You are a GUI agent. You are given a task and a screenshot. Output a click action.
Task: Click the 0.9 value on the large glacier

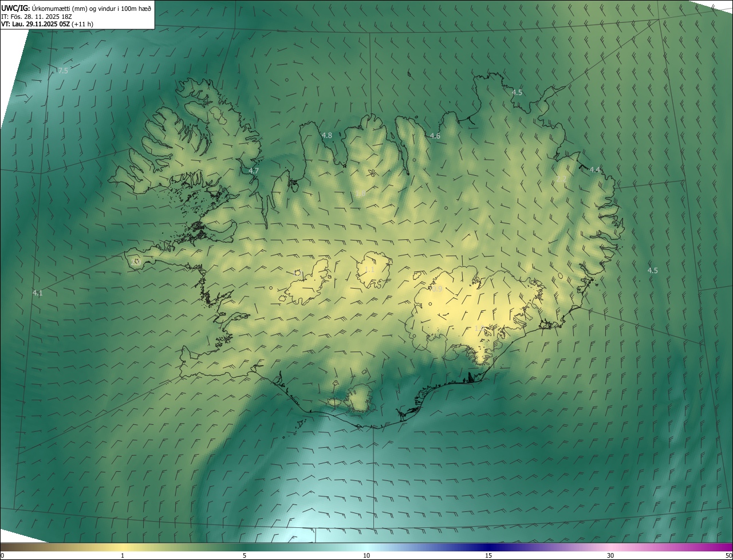[x=437, y=289]
